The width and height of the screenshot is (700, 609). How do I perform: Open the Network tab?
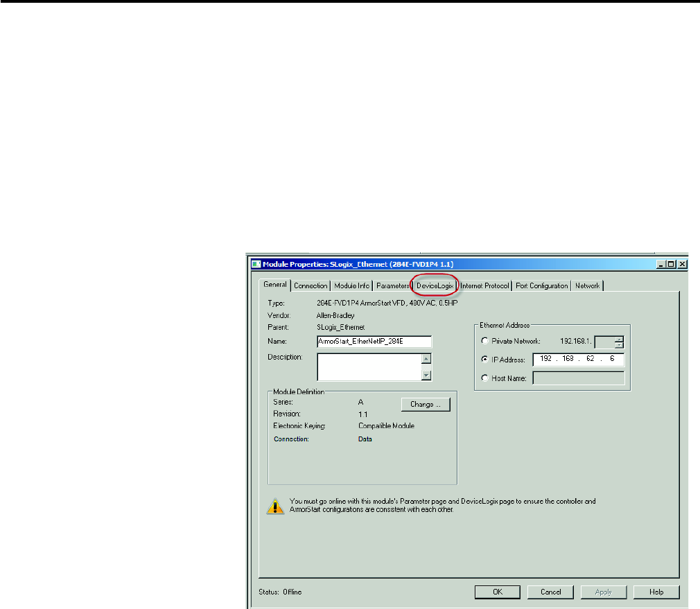587,285
